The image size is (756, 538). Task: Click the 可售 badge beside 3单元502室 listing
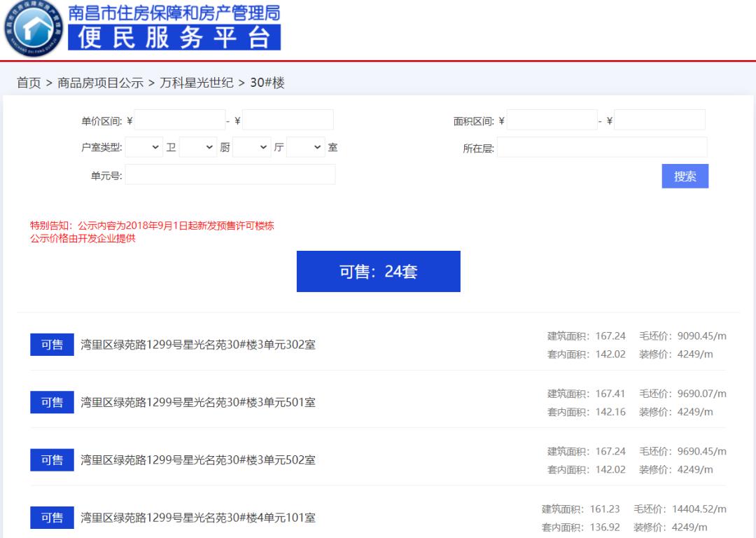point(51,460)
